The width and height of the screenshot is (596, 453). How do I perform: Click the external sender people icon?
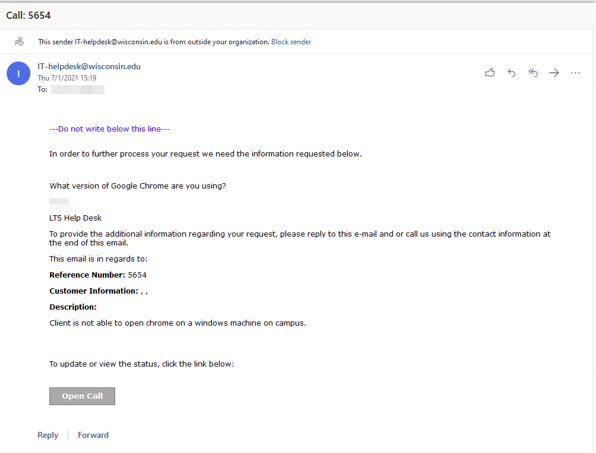(19, 41)
